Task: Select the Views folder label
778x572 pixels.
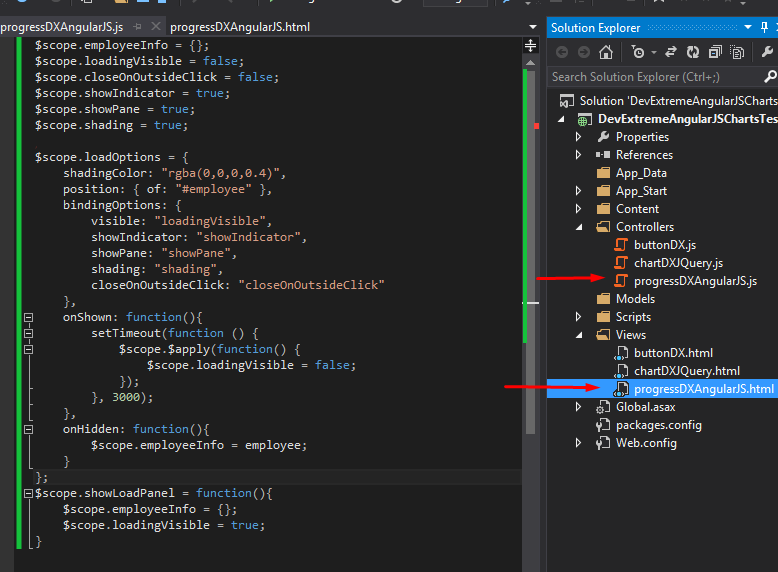Action: coord(631,335)
